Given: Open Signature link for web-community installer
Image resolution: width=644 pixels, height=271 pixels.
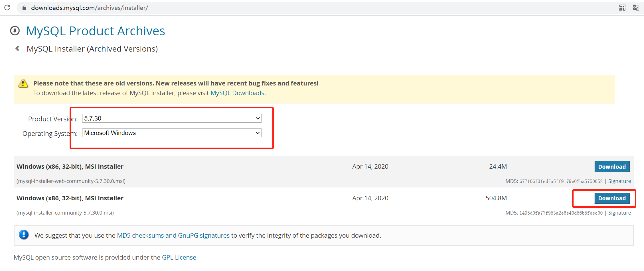Looking at the screenshot, I should 619,181.
